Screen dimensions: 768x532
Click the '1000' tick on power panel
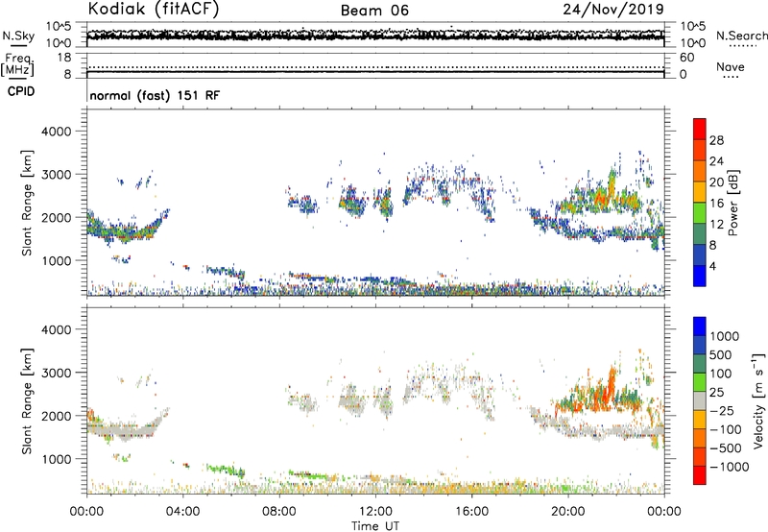click(x=57, y=260)
